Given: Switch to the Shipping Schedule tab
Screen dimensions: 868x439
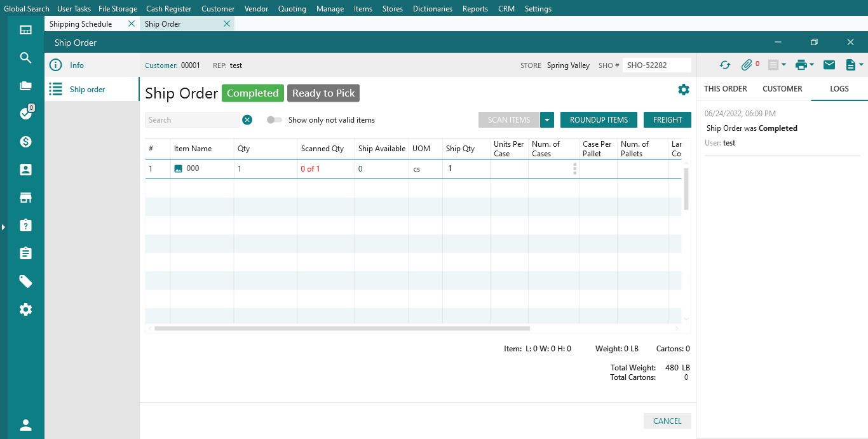Looking at the screenshot, I should coord(81,24).
